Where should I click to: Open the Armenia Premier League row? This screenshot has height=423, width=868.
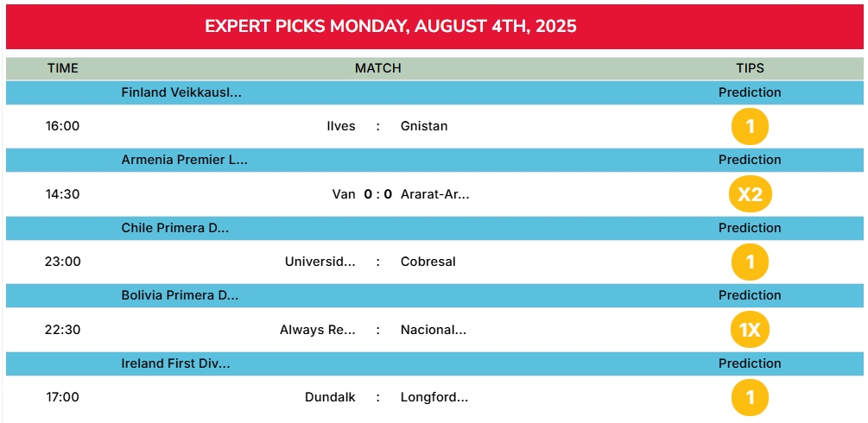pos(434,160)
